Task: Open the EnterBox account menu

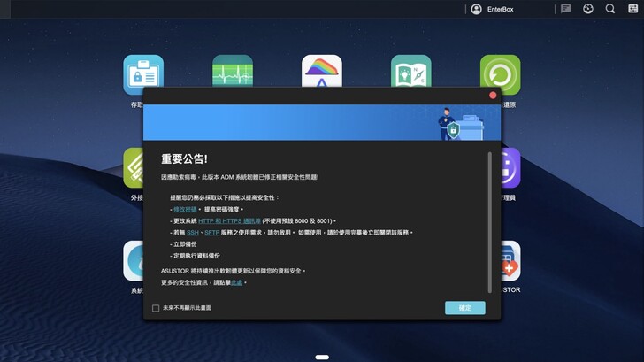Action: coord(500,9)
